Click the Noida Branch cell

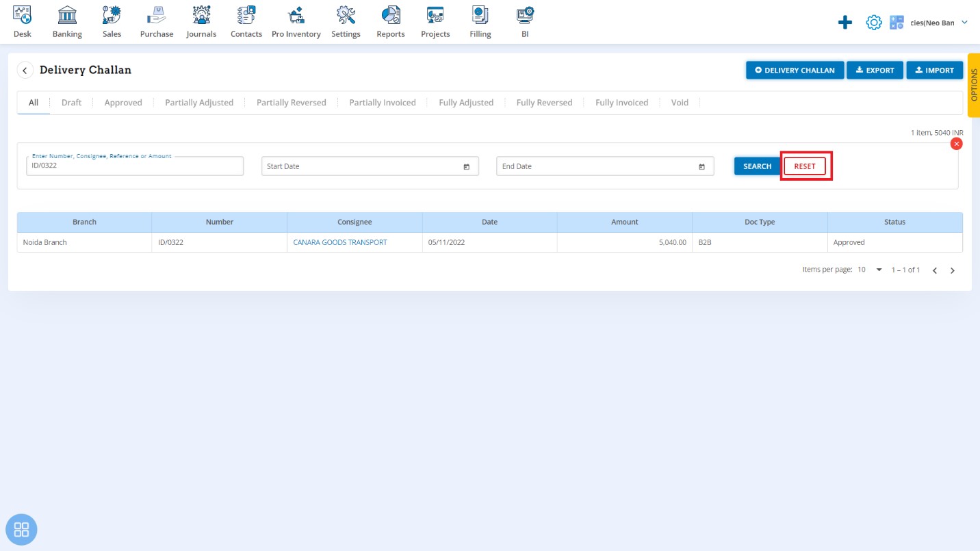tap(84, 242)
